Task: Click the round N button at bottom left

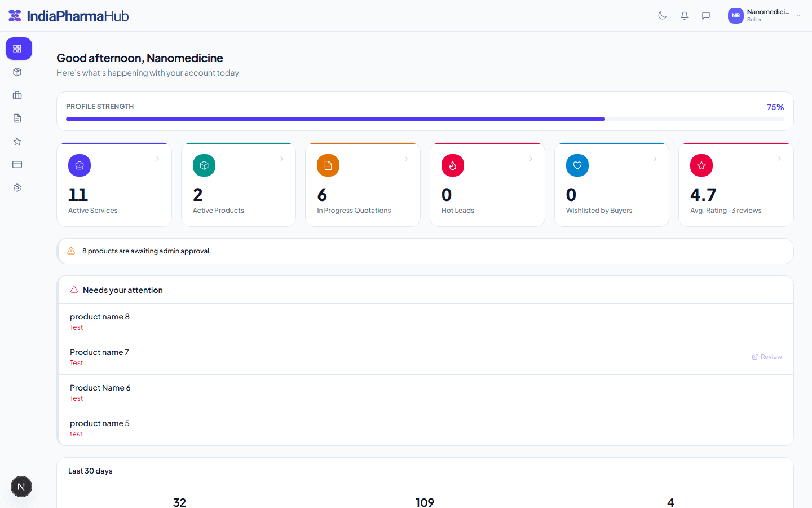Action: (21, 487)
